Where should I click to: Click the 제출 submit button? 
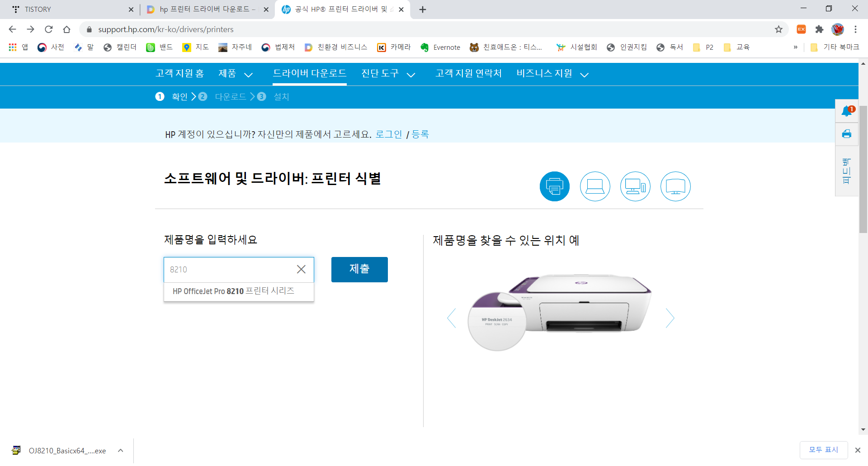(359, 270)
